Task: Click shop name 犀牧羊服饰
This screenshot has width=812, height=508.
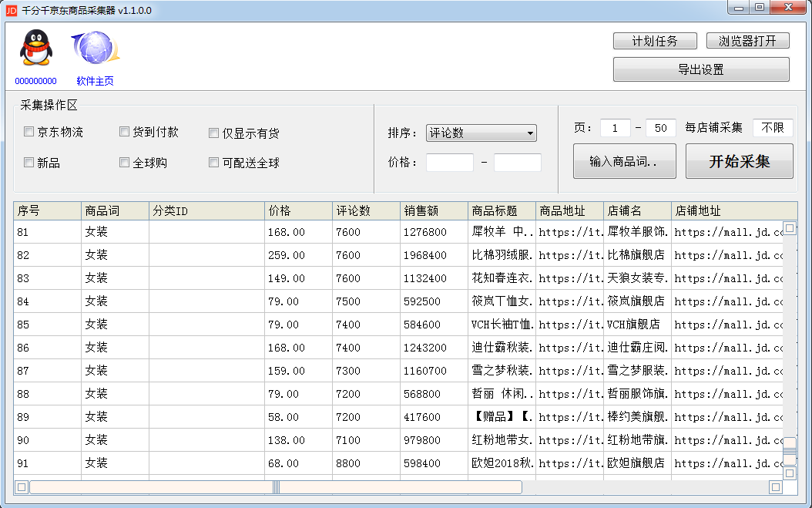Action: click(638, 232)
